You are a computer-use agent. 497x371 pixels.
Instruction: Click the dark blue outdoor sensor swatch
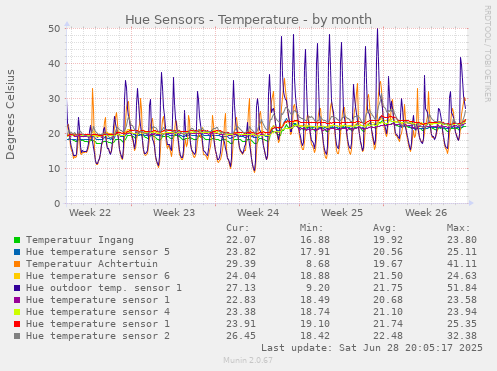(17, 288)
